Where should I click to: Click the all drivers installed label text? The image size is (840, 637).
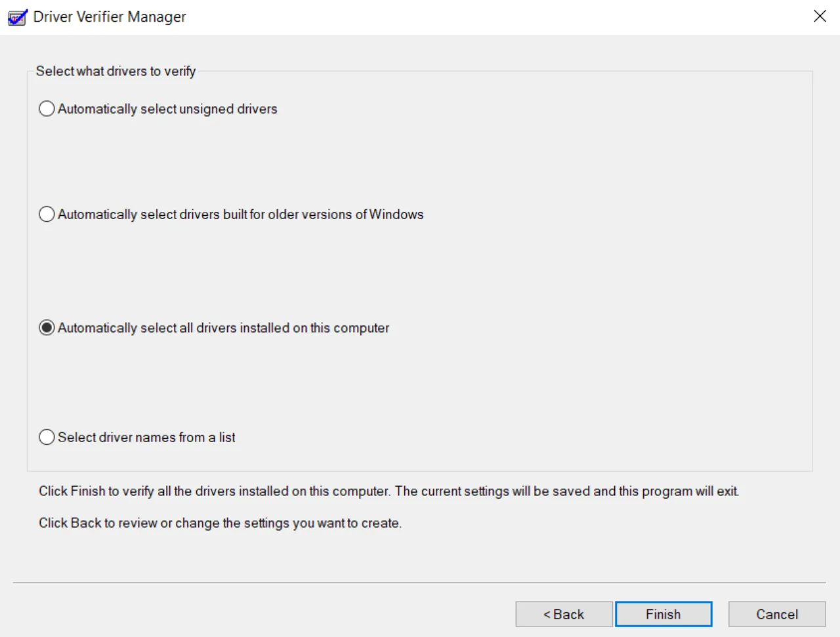click(x=224, y=327)
